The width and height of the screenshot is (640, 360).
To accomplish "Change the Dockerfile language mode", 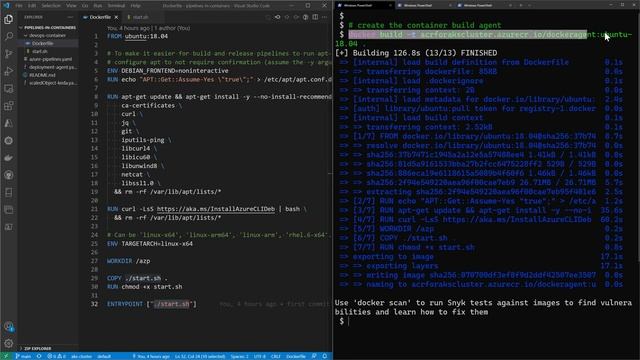I will point(296,356).
